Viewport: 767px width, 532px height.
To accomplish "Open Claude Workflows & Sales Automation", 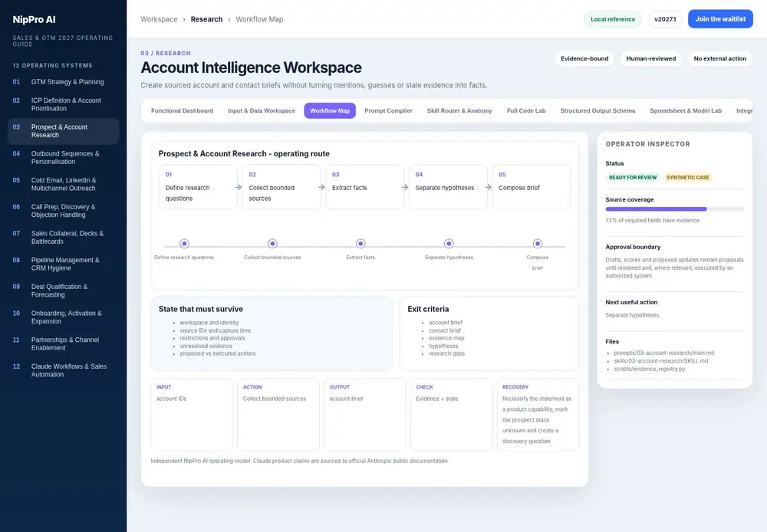I will (63, 370).
